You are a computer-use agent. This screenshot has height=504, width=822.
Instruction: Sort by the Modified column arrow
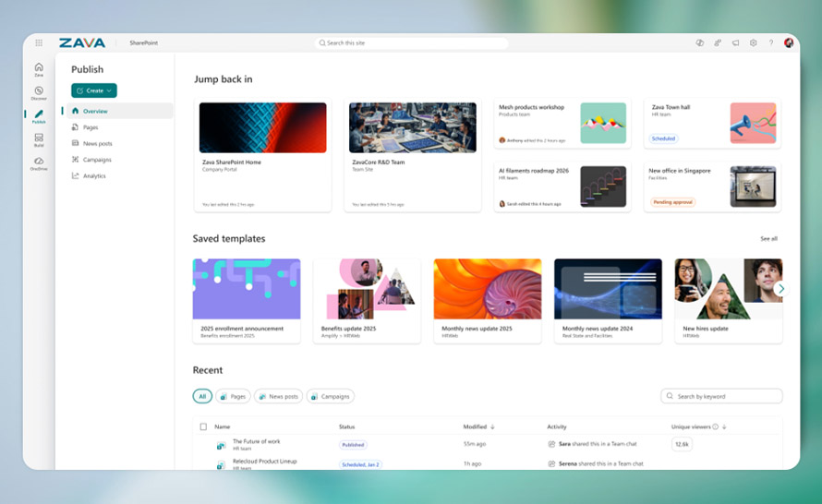click(x=492, y=426)
